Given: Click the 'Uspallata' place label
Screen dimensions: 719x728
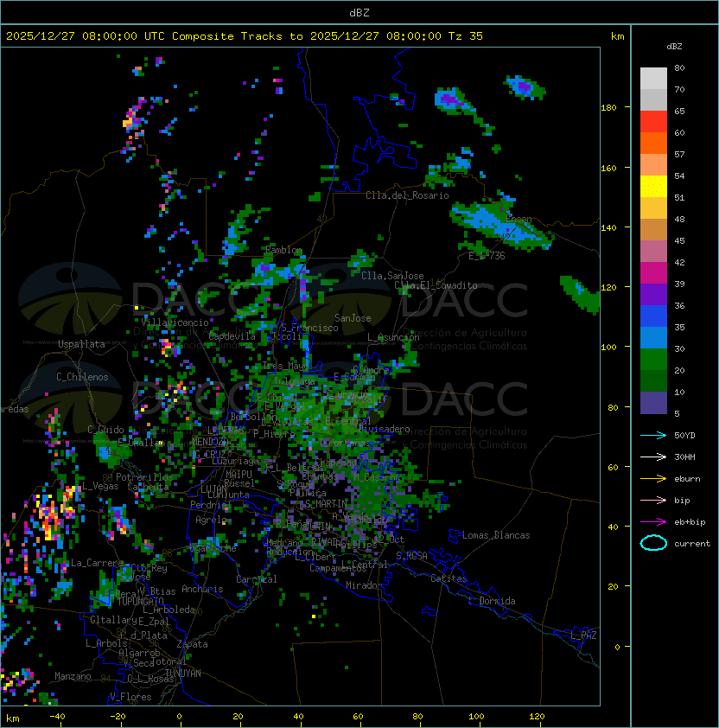Looking at the screenshot, I should point(81,344).
